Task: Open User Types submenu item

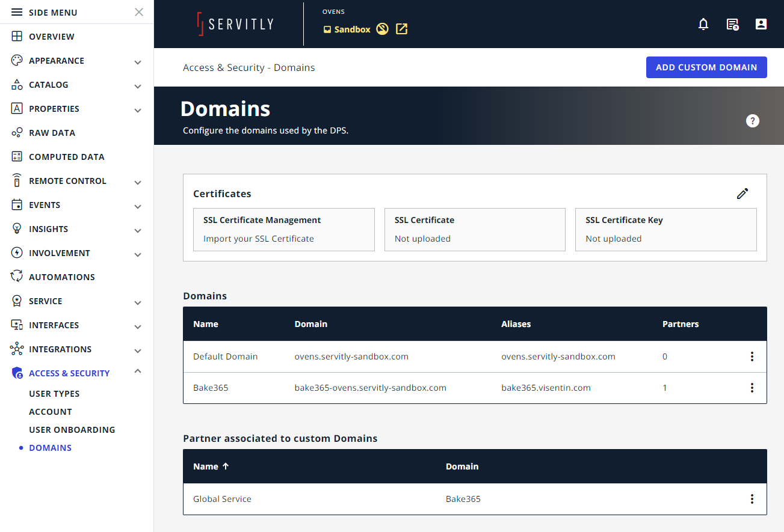Action: (54, 394)
